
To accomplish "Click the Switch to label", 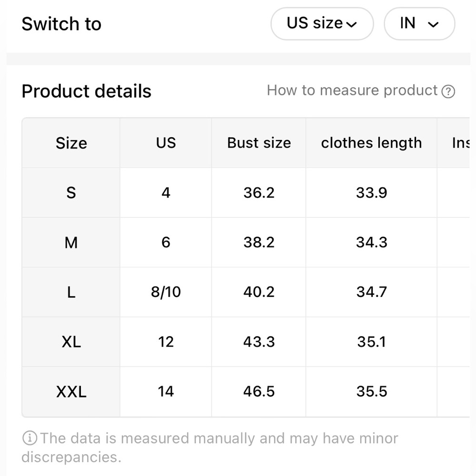I will pos(61,24).
